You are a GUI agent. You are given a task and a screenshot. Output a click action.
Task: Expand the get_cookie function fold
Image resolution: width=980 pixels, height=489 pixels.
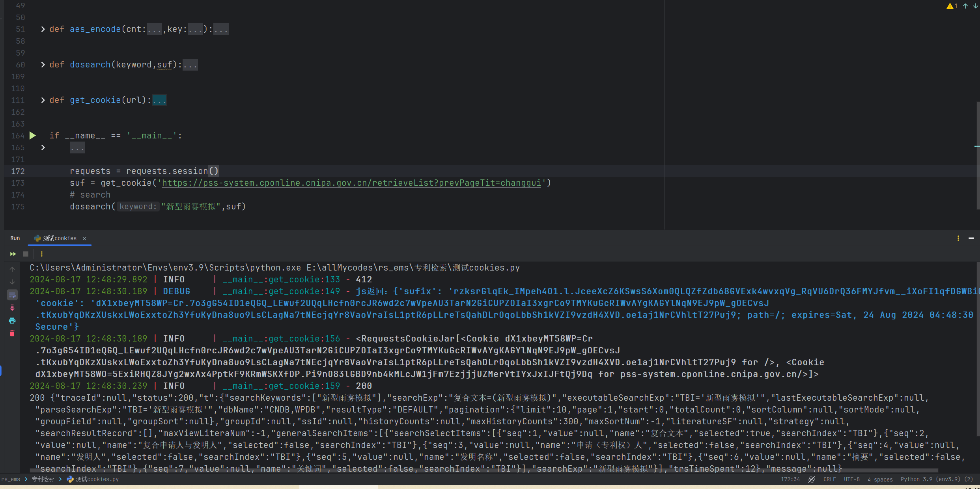43,100
